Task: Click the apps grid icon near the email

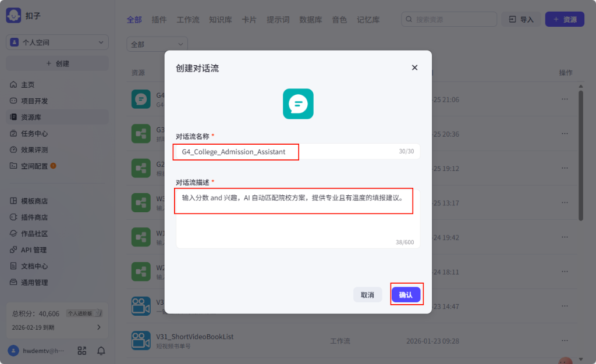Action: click(81, 351)
